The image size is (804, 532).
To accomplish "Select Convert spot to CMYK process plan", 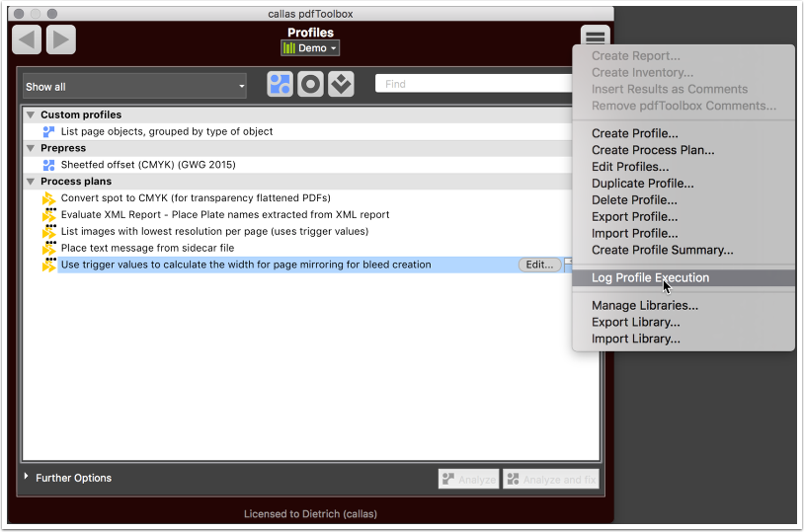I will tap(196, 198).
